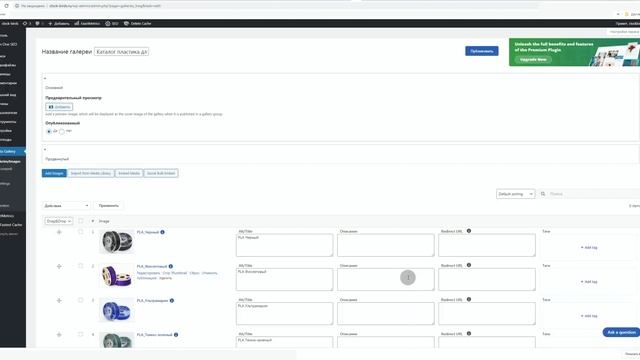640x360 pixels.
Task: Reload the page with the browser refresh icon
Action: 6,6
